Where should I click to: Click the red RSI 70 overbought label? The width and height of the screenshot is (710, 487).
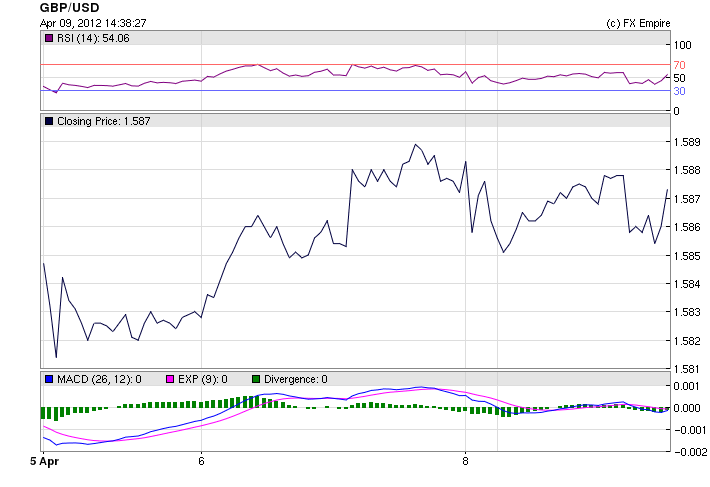679,65
